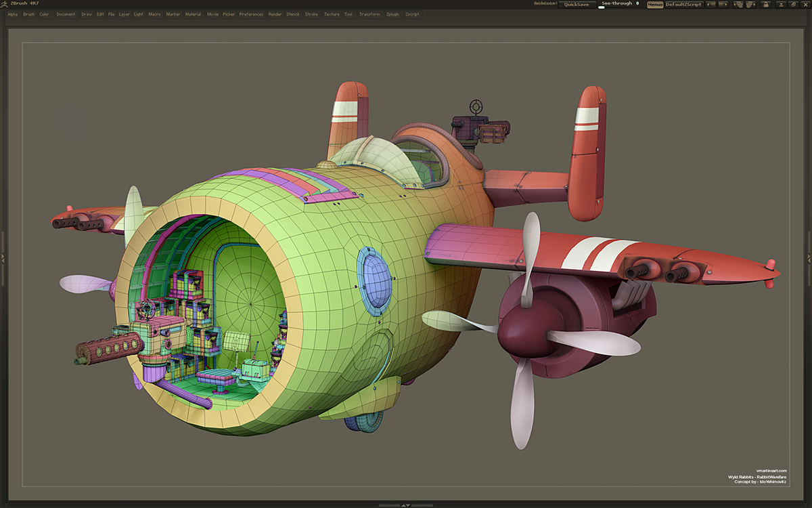
Task: Minimize the ZBrush window
Action: [x=781, y=4]
